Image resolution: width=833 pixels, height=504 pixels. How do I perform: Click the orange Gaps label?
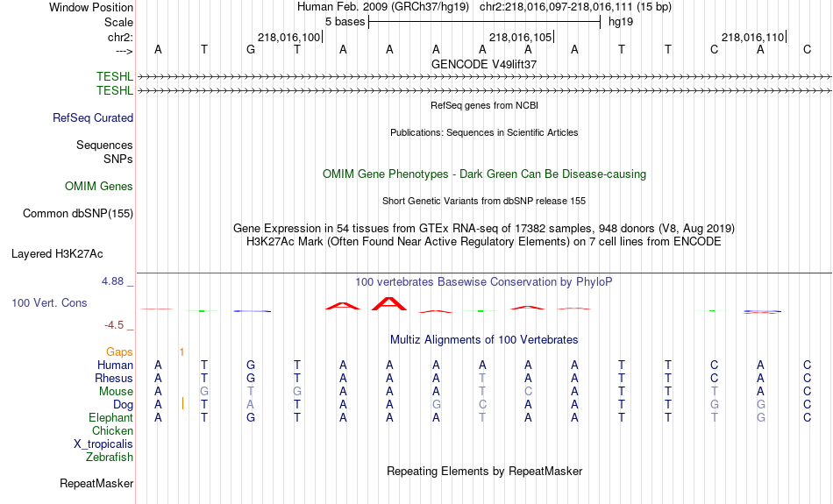pos(119,352)
